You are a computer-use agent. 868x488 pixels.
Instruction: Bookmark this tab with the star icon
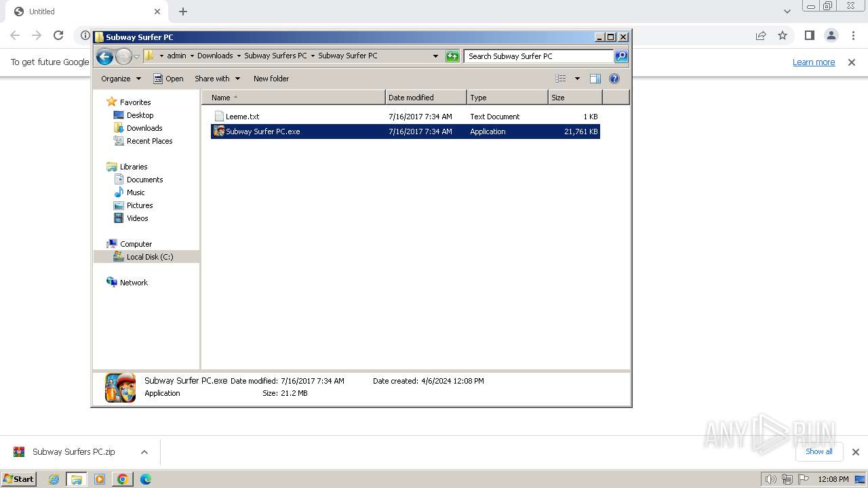point(783,35)
